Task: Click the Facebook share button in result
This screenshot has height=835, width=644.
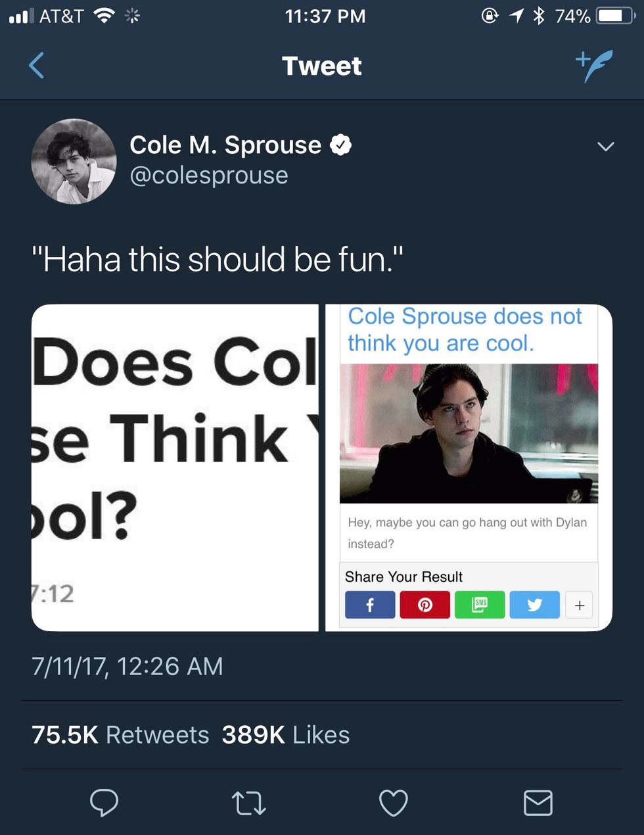Action: [370, 605]
